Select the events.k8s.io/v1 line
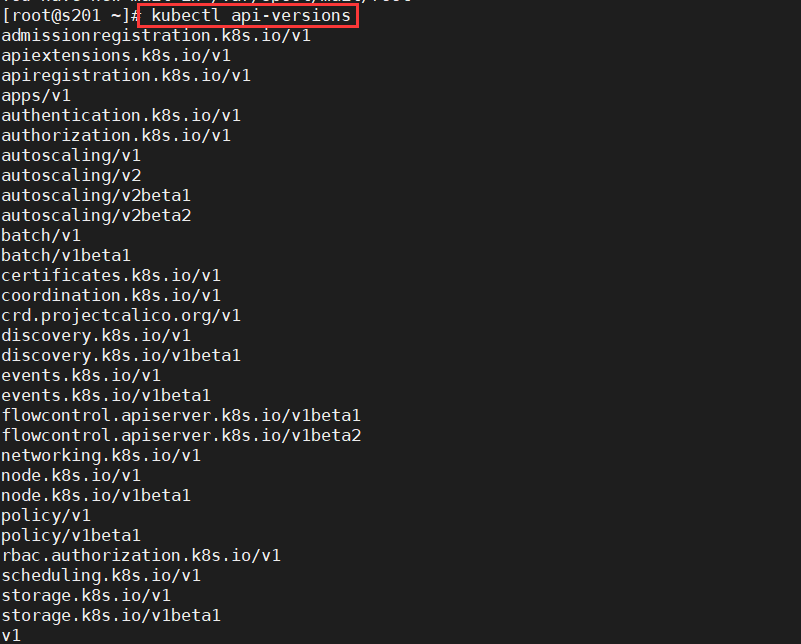This screenshot has width=801, height=644. [x=81, y=375]
